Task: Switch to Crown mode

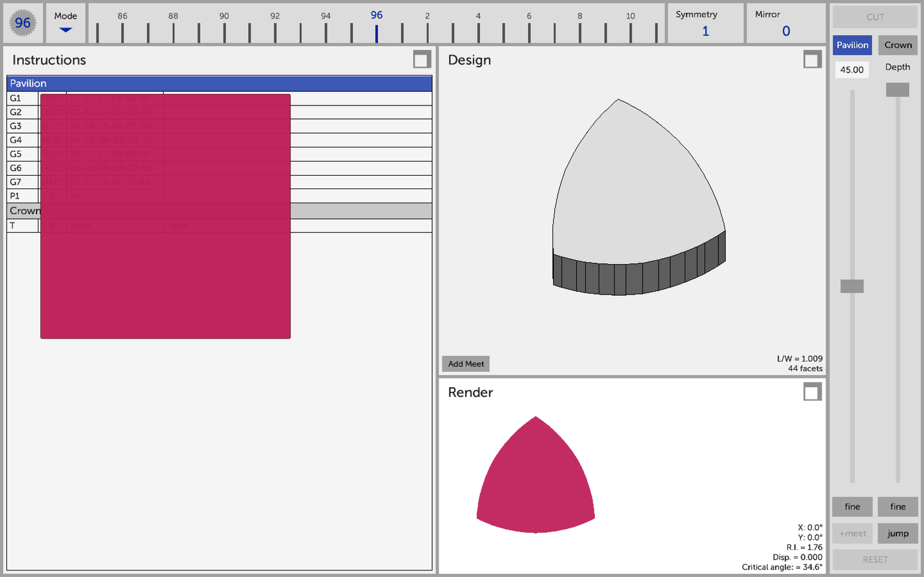Action: coord(898,45)
